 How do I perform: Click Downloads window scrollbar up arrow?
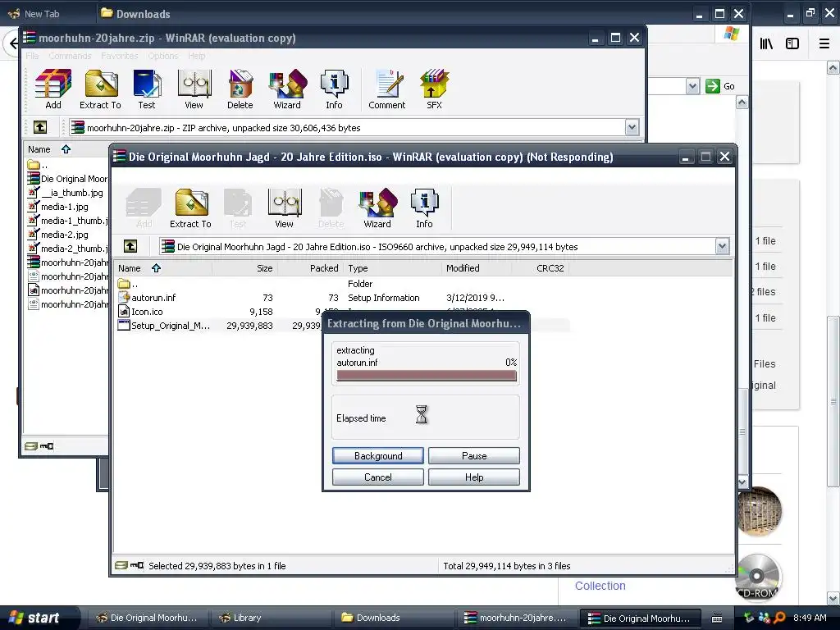tap(742, 103)
